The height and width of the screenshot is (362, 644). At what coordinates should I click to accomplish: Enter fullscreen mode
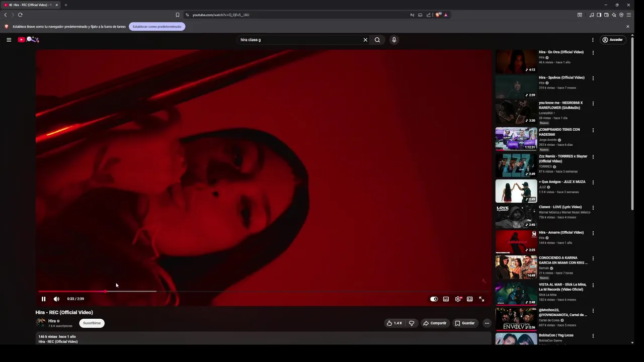coord(481,299)
